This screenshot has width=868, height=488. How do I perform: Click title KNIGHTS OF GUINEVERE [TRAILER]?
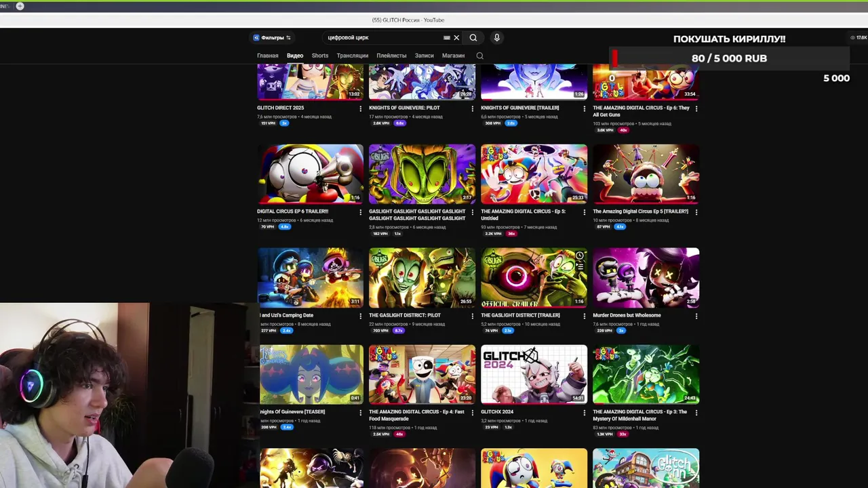pos(520,108)
